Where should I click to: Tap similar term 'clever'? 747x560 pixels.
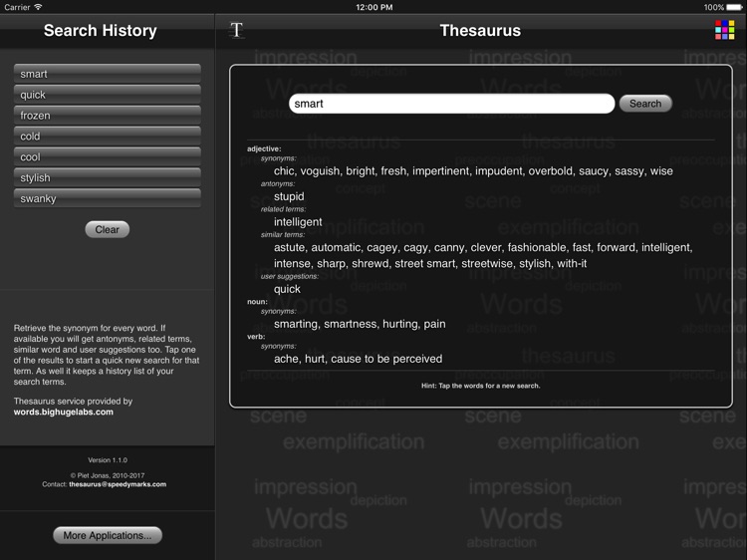click(486, 247)
